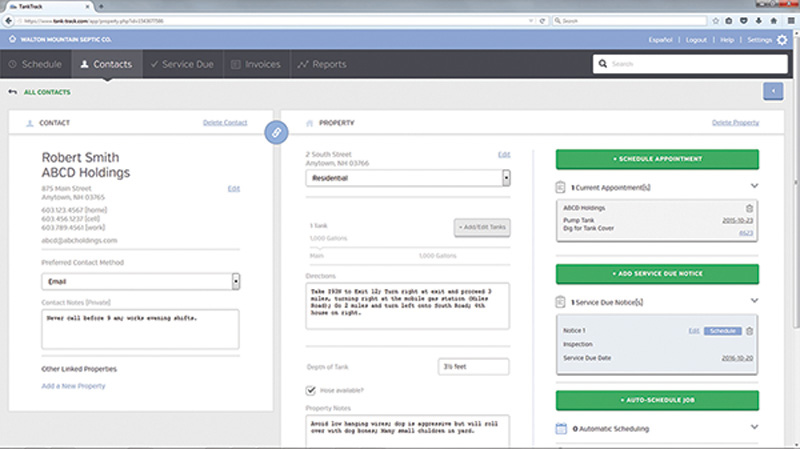Image resolution: width=800 pixels, height=449 pixels.
Task: Expand Automatic Scheduling section chevron
Action: (754, 427)
